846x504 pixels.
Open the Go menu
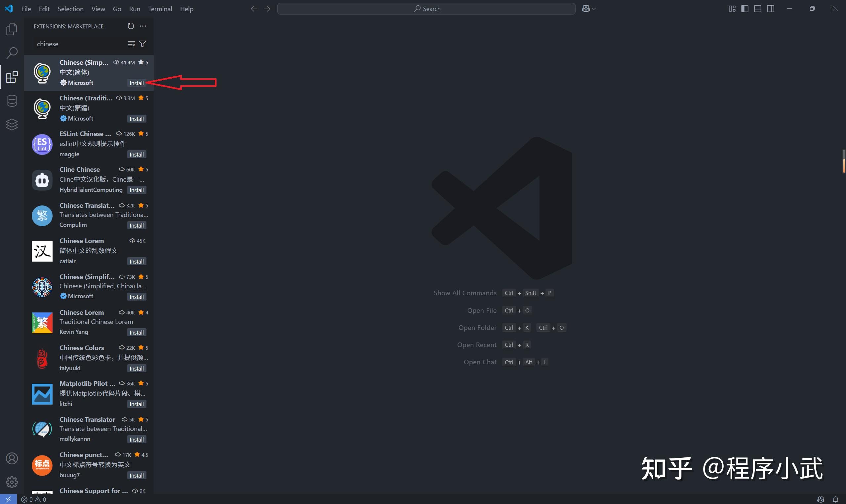[117, 9]
